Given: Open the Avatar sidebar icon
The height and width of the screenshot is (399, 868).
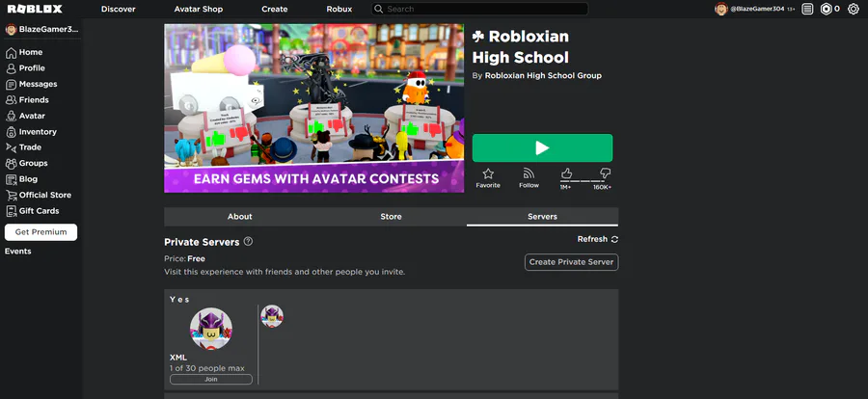Looking at the screenshot, I should click(x=11, y=117).
